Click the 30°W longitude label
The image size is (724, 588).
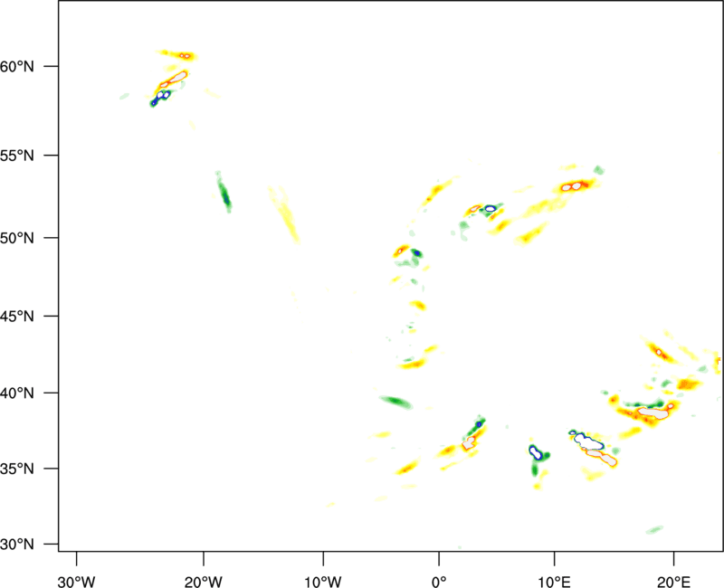[76, 582]
